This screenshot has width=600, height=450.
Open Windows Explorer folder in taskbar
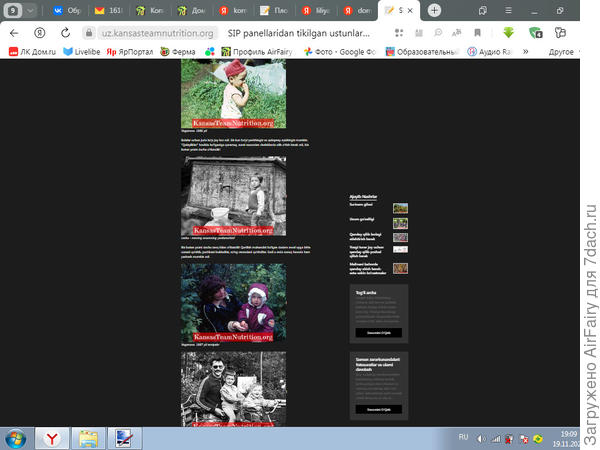(x=88, y=438)
